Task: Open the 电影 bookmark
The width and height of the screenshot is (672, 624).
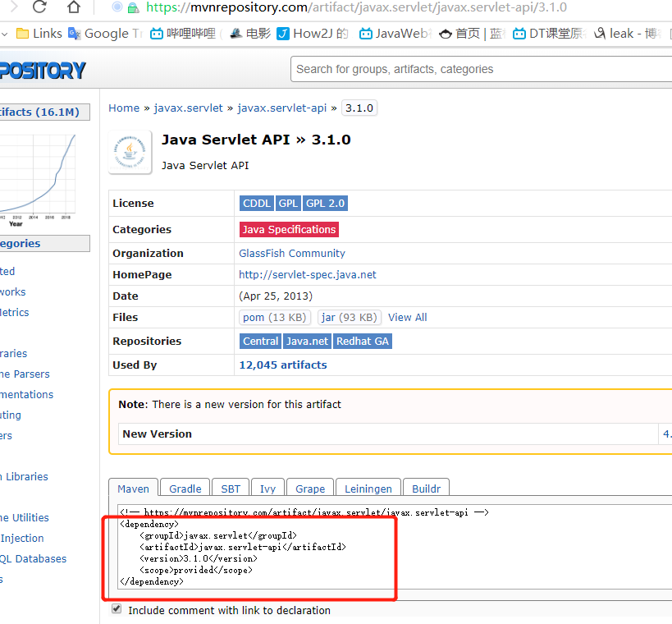Action: (251, 34)
